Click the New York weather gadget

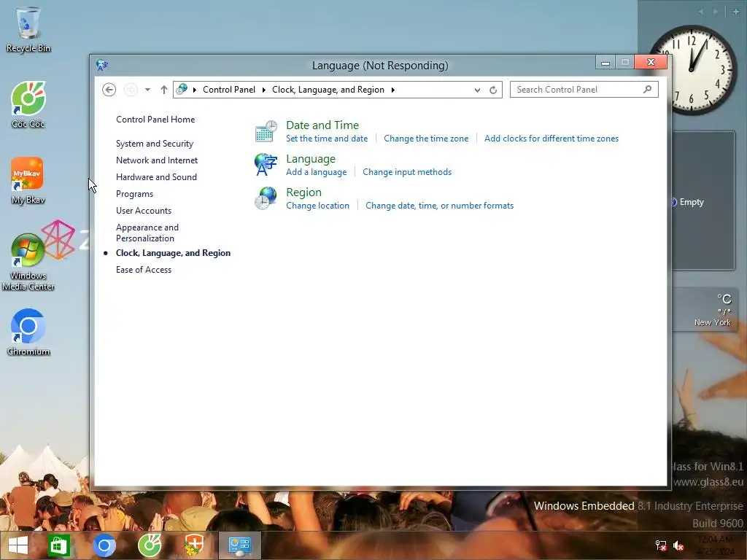pos(704,310)
